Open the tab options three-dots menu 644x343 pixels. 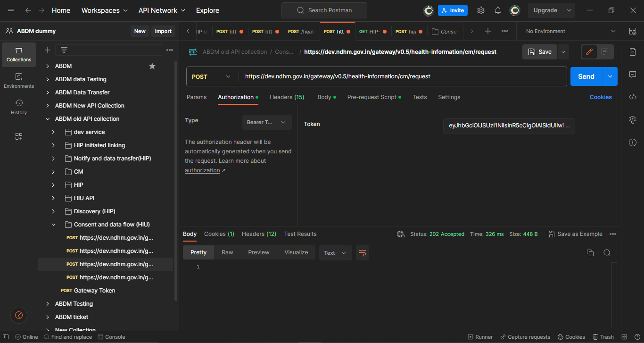point(505,31)
